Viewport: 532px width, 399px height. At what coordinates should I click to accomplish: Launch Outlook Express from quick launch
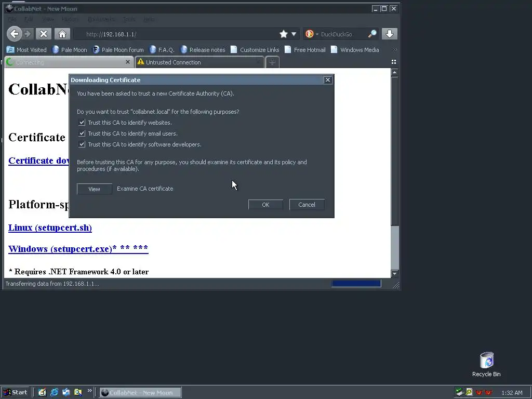(66, 392)
